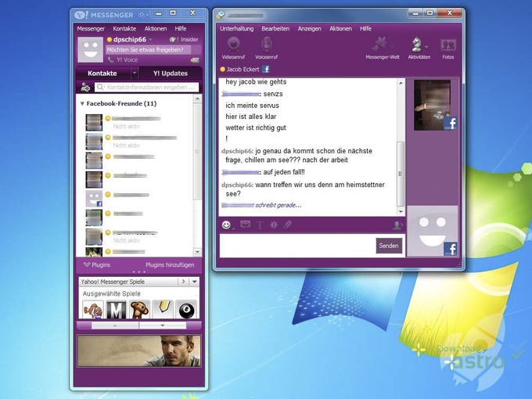Collapse the Facebook-Freunde group
Image resolution: width=532 pixels, height=399 pixels.
[82, 103]
